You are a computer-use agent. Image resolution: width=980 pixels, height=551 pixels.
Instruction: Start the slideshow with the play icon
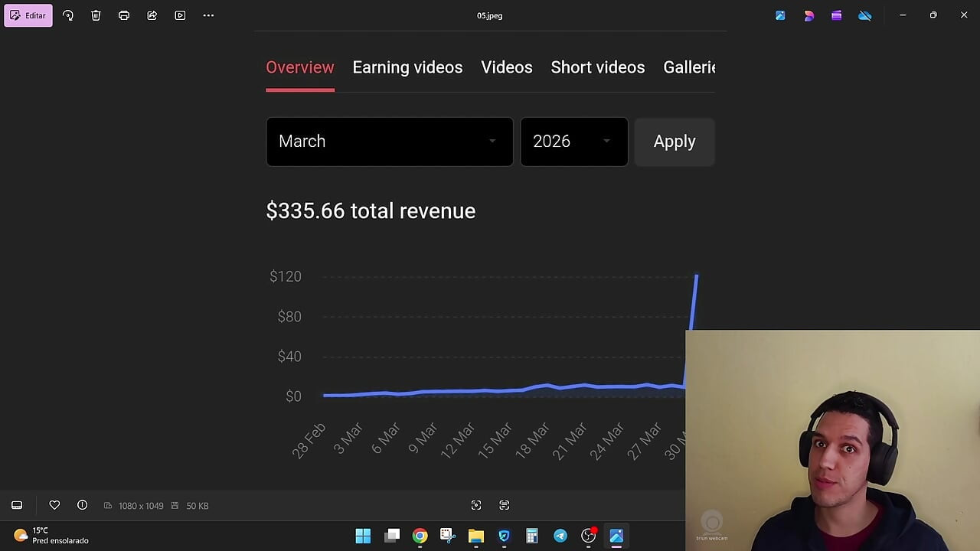click(180, 15)
